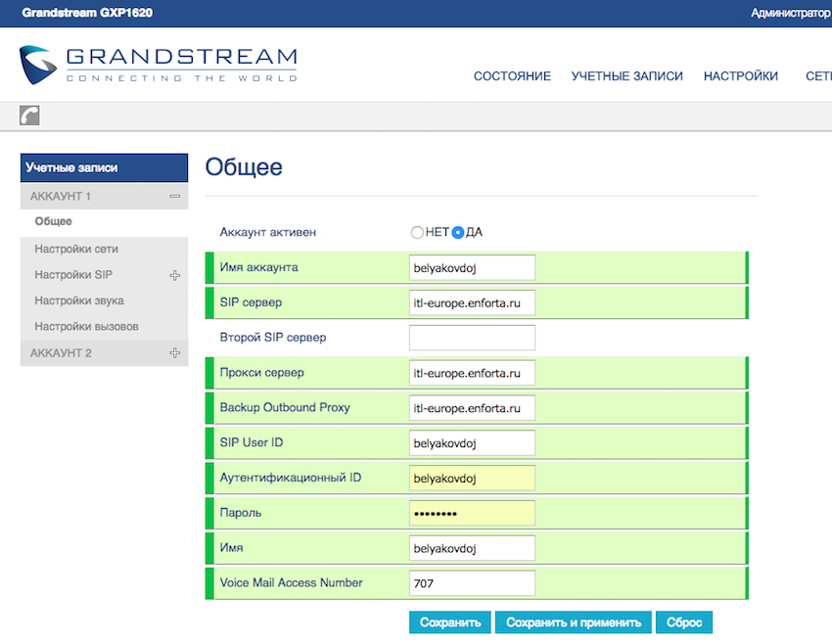Focus the Имя field

pos(472,548)
